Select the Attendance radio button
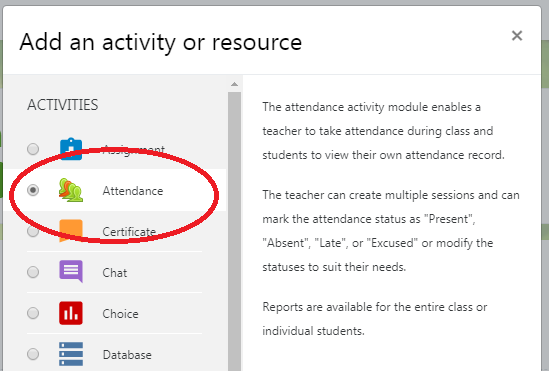549x371 pixels. pyautogui.click(x=33, y=190)
